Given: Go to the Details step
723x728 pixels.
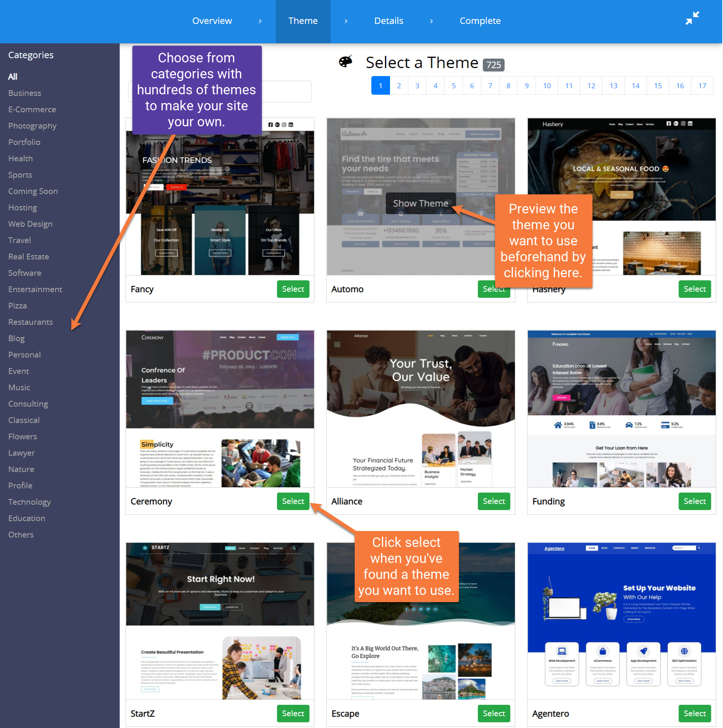Looking at the screenshot, I should coord(389,21).
